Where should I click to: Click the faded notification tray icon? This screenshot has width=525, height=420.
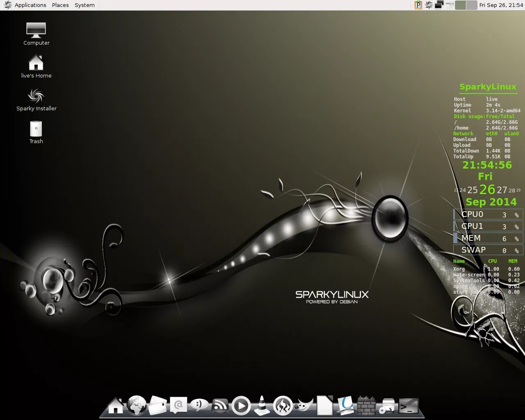[450, 5]
